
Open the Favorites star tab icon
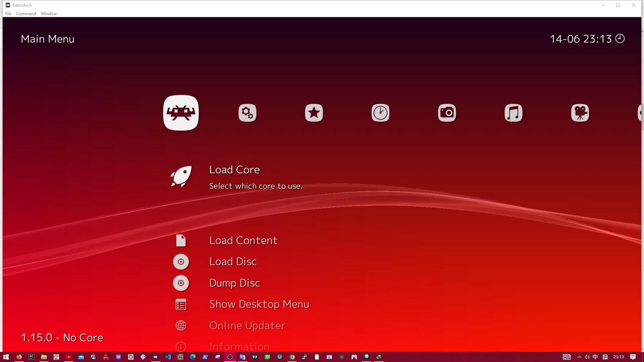(x=314, y=113)
